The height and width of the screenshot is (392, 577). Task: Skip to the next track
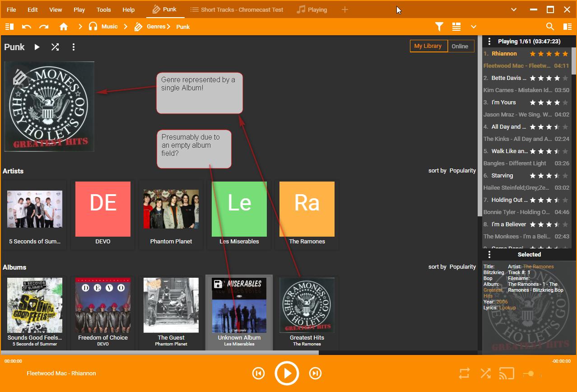point(315,373)
